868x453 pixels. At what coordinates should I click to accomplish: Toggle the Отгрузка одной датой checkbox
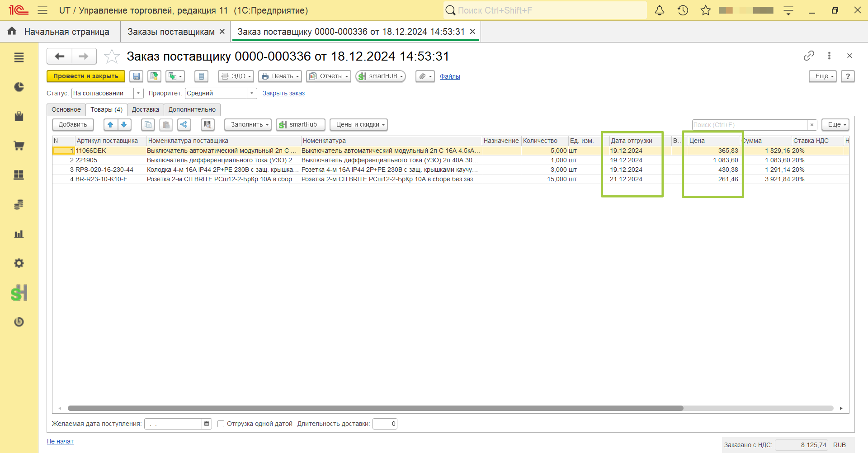221,424
